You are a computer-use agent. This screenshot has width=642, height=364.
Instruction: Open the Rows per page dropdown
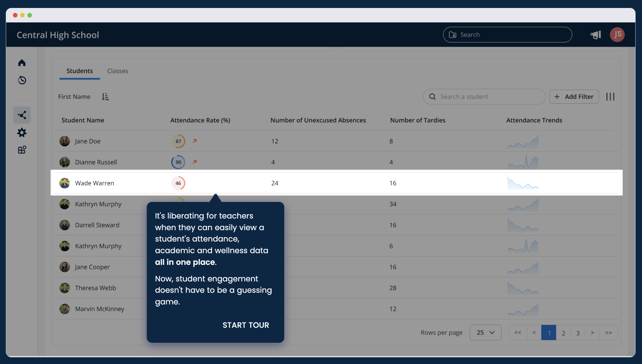485,332
